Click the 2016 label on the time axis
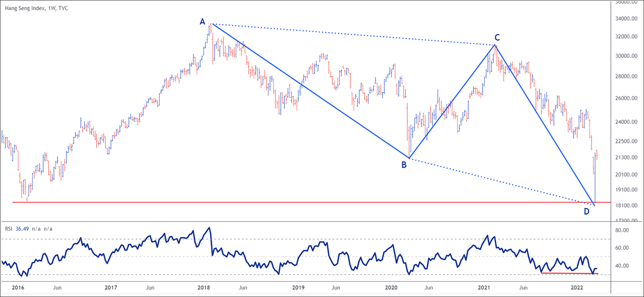Image resolution: width=644 pixels, height=297 pixels. click(x=17, y=288)
